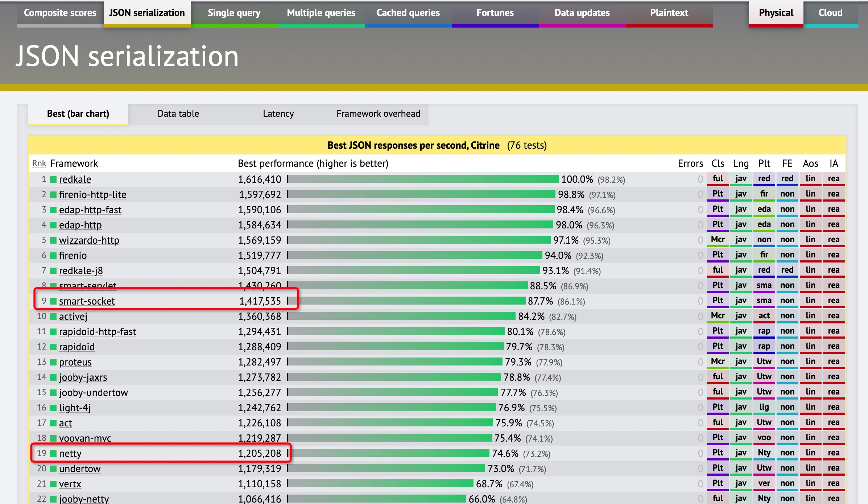Open the Multiple queries tab
This screenshot has height=504, width=868.
[321, 13]
